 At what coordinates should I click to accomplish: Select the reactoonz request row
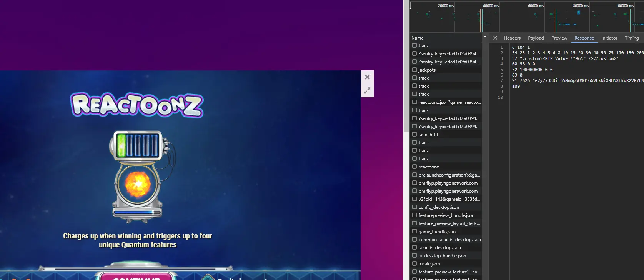[x=446, y=167]
